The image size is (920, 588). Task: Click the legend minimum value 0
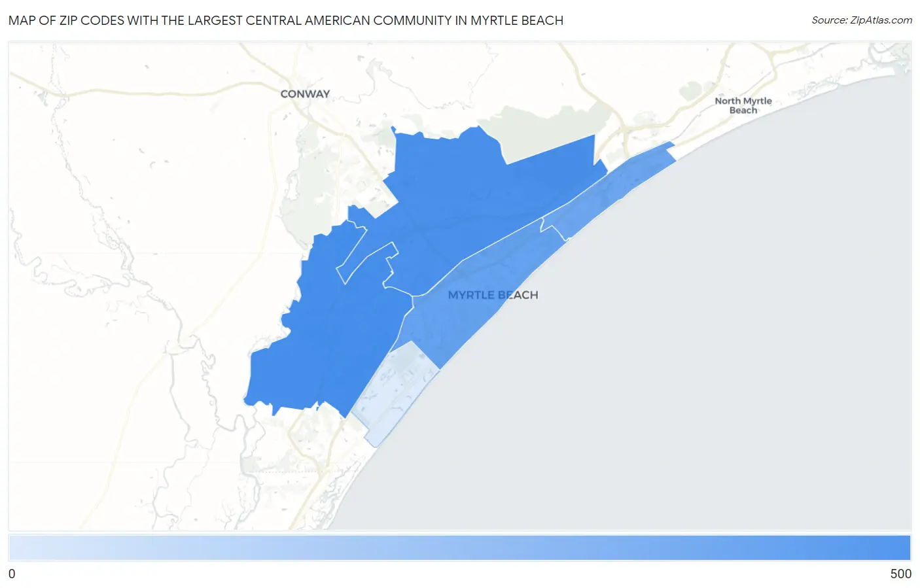(12, 574)
